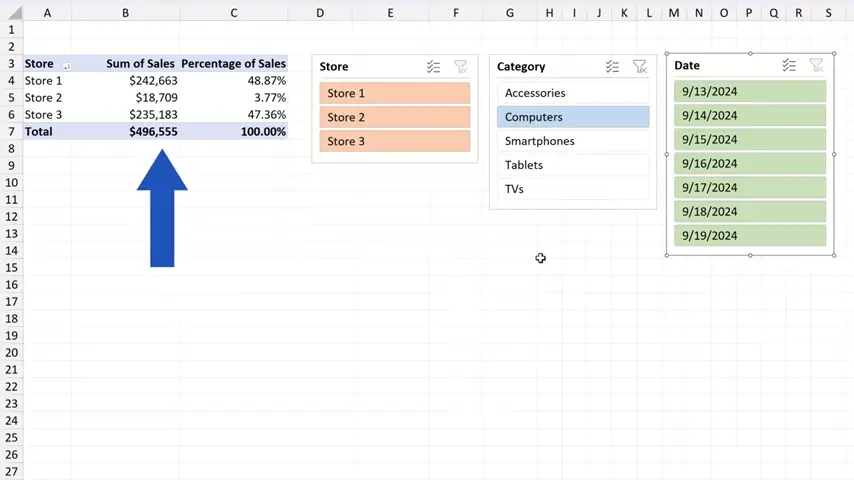This screenshot has width=854, height=480.
Task: Select row 7 header
Action: click(x=10, y=132)
